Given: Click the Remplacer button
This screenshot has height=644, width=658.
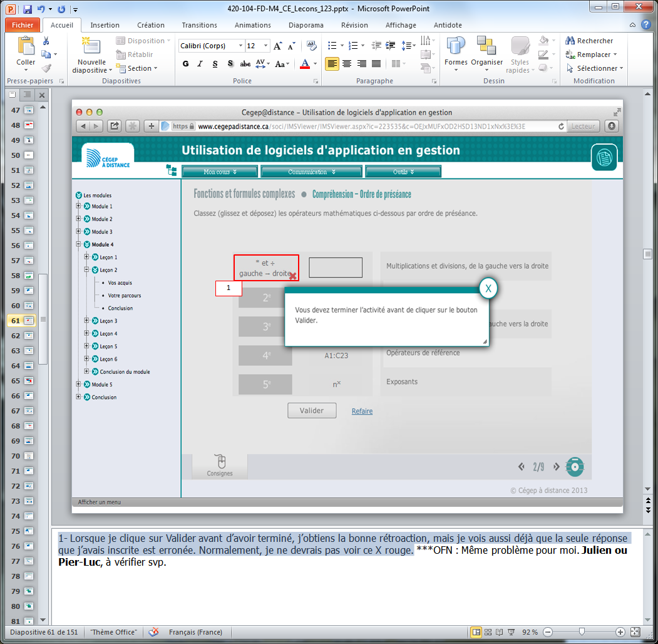Looking at the screenshot, I should pos(592,55).
